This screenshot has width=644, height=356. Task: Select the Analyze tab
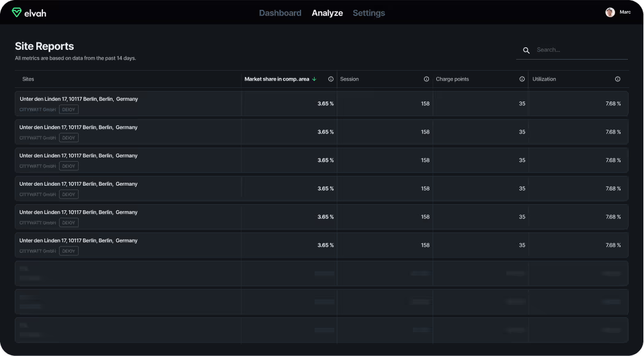[327, 12]
